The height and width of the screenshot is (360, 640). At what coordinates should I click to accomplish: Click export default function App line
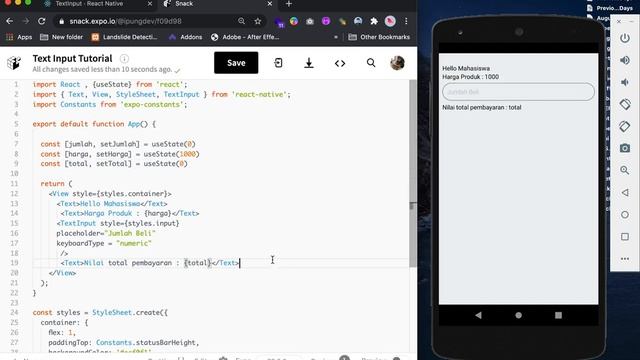pos(94,124)
